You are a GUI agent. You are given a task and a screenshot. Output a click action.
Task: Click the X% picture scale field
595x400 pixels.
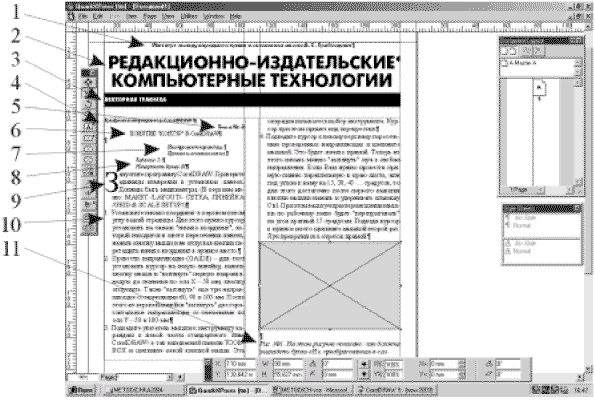(x=394, y=364)
